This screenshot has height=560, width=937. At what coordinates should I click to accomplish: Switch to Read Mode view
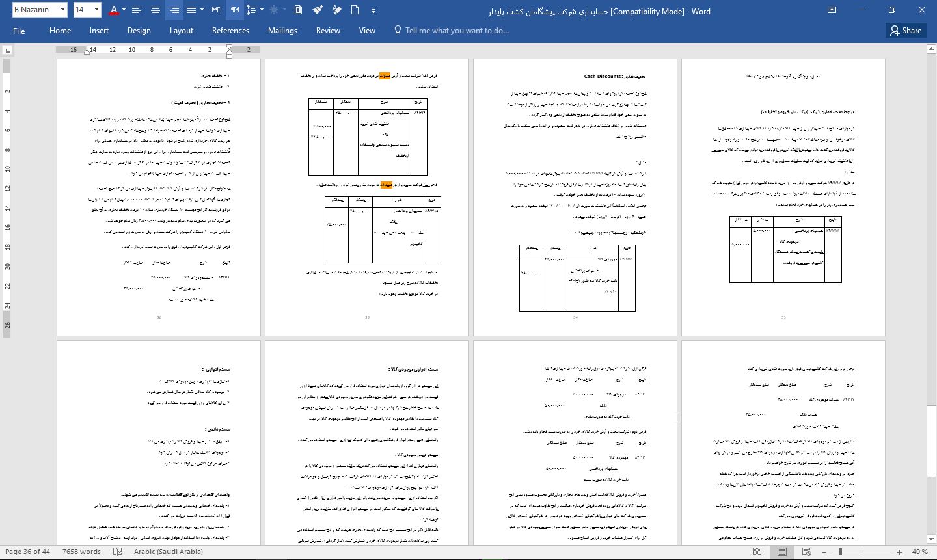coord(757,552)
